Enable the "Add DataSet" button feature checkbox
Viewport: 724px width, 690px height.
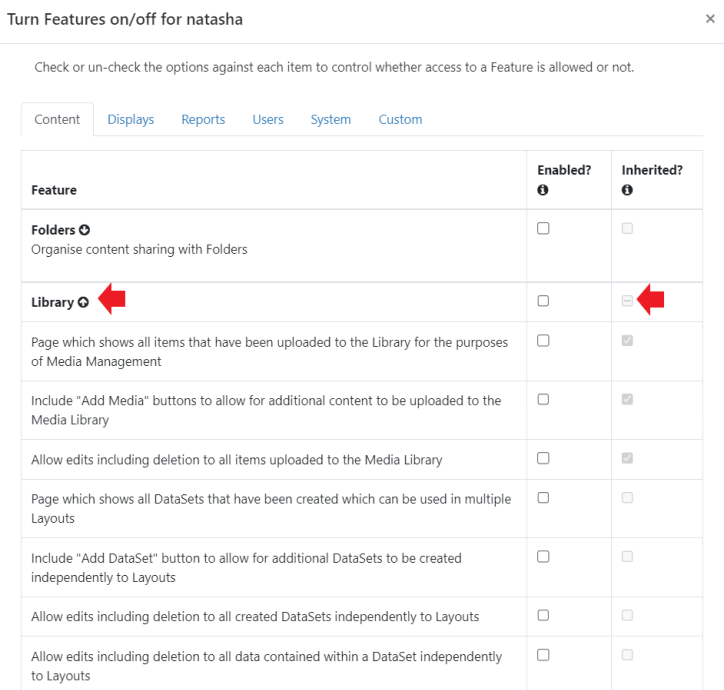click(543, 556)
